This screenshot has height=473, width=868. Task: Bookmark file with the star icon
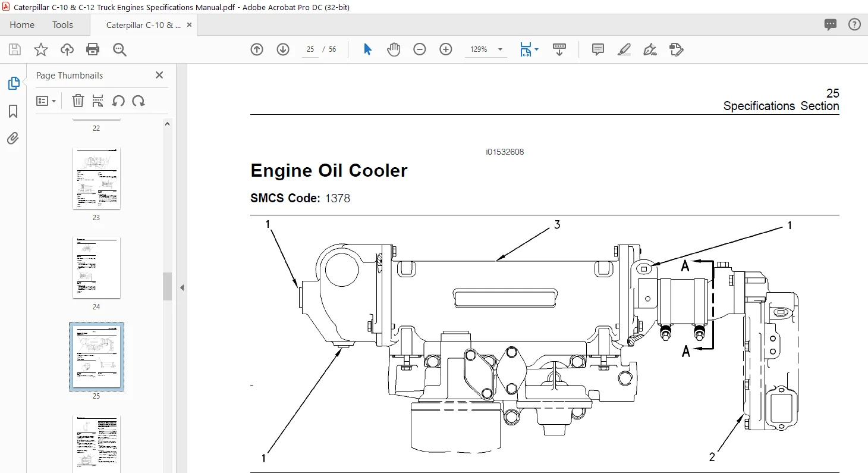click(x=40, y=49)
